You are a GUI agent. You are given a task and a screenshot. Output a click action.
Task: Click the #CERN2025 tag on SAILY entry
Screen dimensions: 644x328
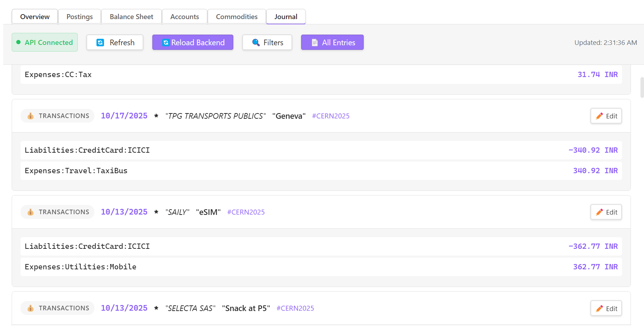[246, 212]
